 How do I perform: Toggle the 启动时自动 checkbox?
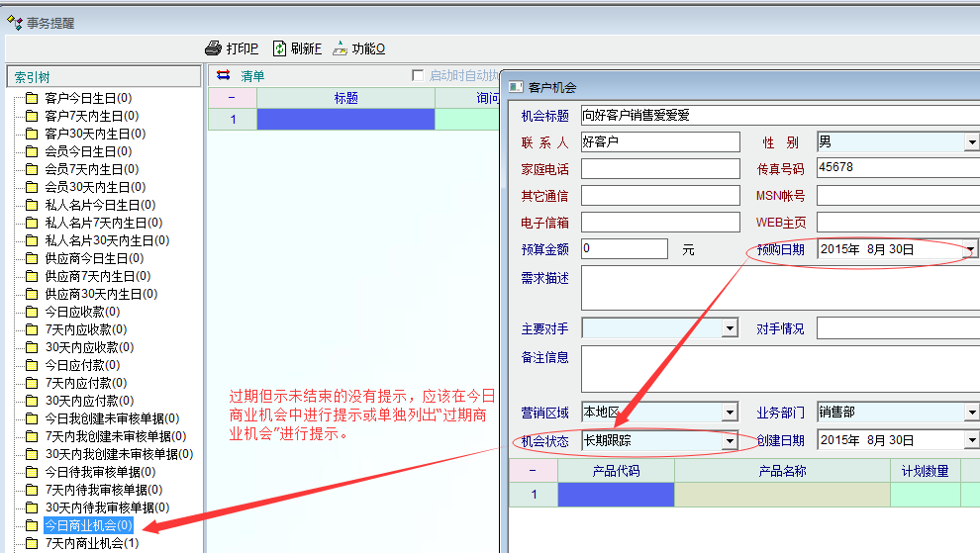pos(418,76)
